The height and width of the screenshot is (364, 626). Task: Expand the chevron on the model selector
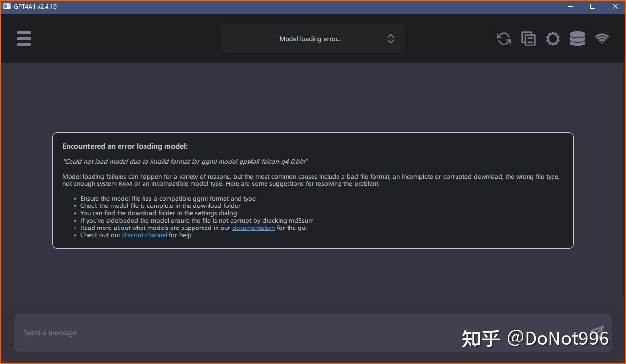pos(390,39)
